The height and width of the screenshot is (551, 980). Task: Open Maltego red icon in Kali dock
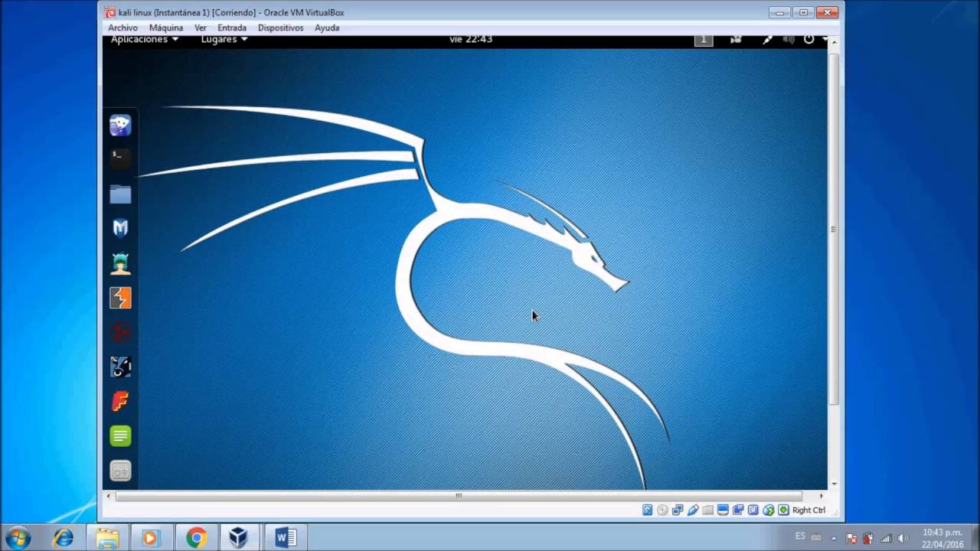coord(120,332)
